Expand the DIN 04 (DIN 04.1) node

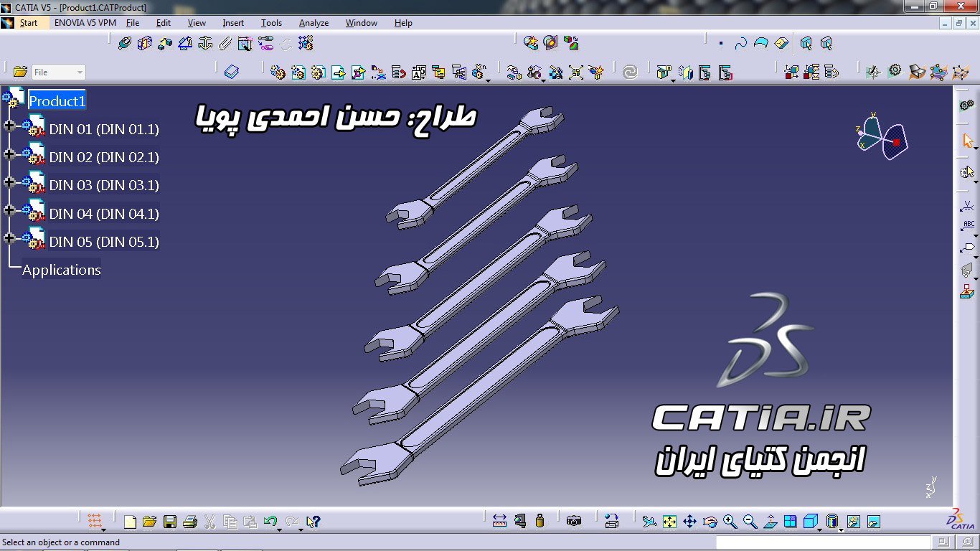9,210
